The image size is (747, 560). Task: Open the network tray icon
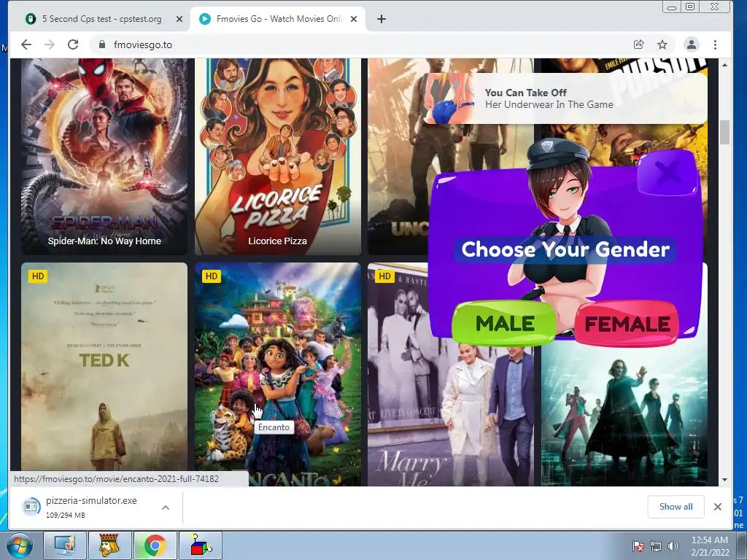point(656,546)
